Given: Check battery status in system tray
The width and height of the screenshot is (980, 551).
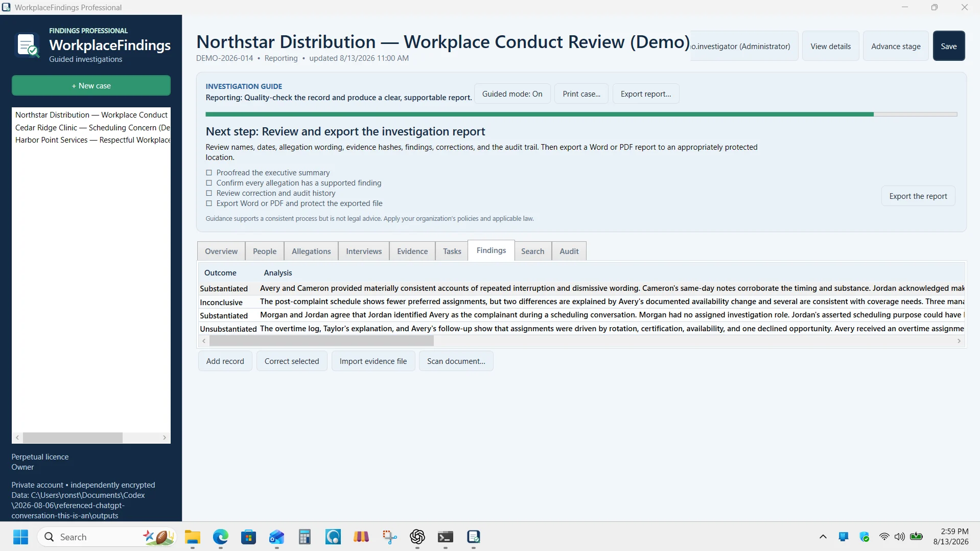Looking at the screenshot, I should click(x=917, y=537).
